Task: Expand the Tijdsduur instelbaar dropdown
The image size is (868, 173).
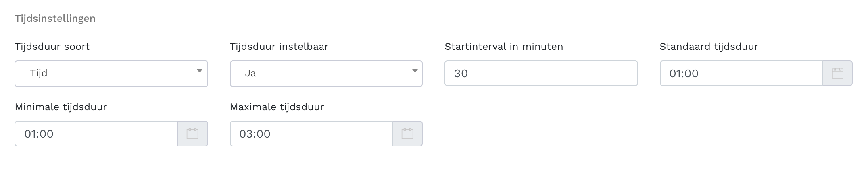Action: click(x=326, y=73)
